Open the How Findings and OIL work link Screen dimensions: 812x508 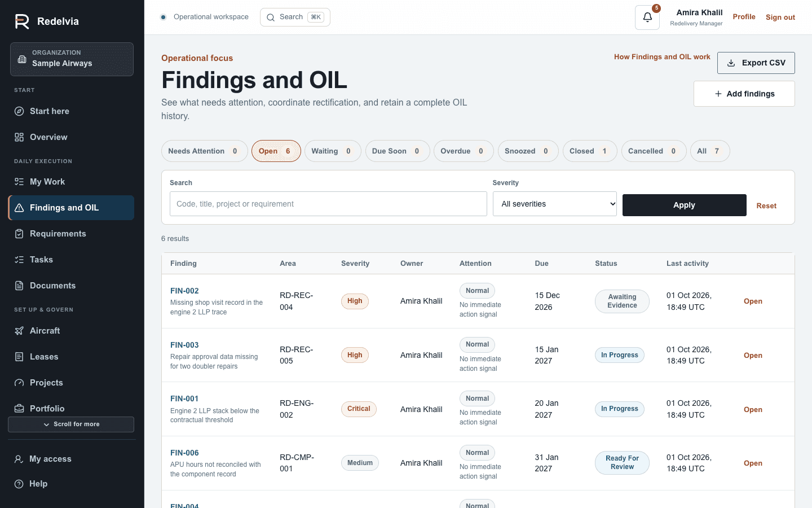pyautogui.click(x=662, y=57)
